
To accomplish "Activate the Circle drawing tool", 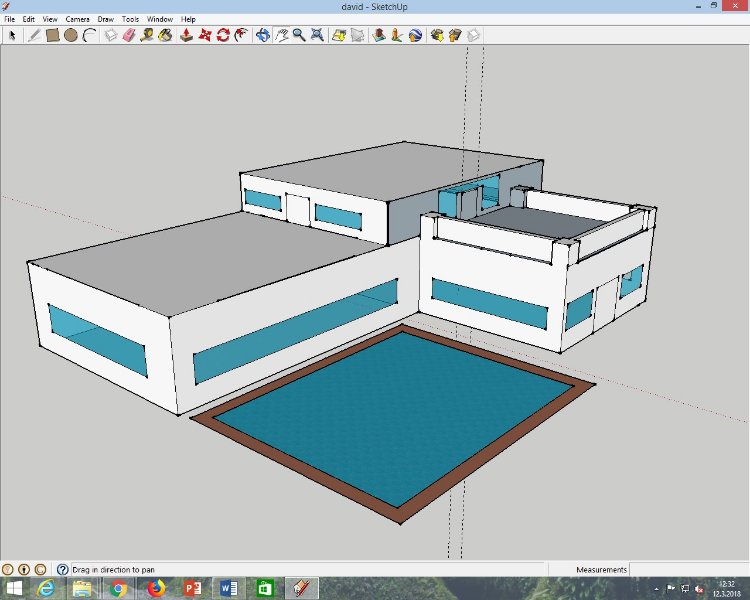I will [71, 35].
